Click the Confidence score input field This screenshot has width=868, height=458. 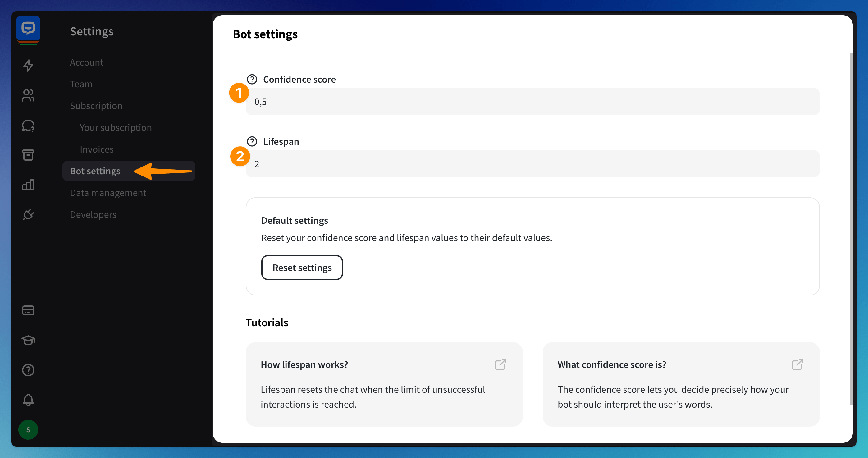click(532, 102)
